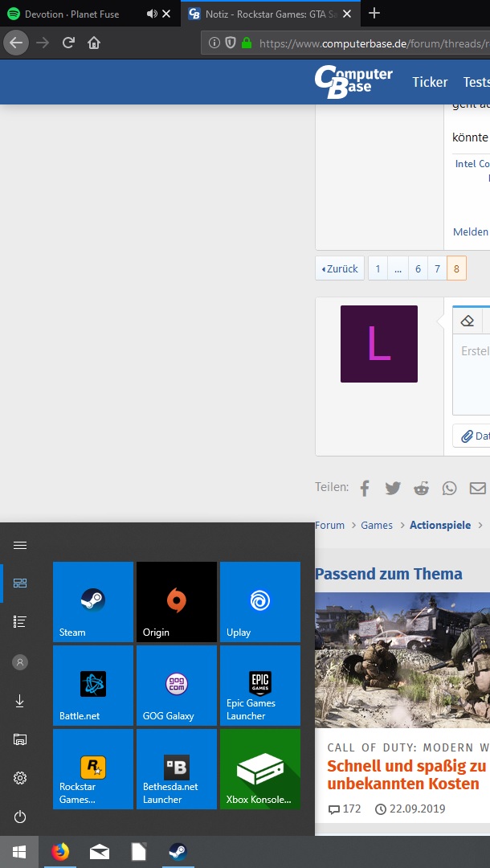Open the GOG Galaxy tile
The height and width of the screenshot is (868, 490).
coord(177,686)
